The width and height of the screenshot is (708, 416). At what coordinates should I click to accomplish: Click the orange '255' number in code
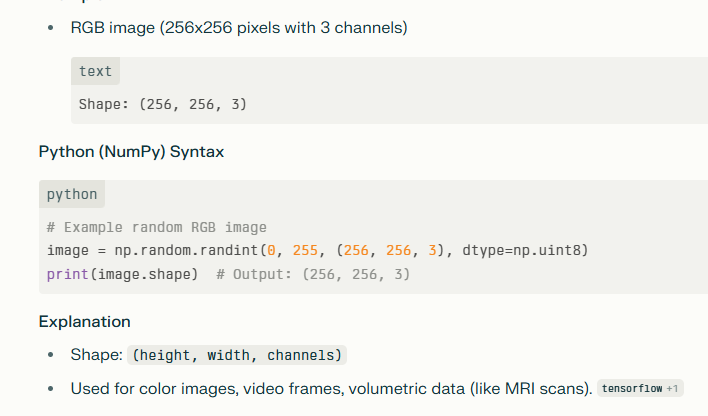coord(308,250)
